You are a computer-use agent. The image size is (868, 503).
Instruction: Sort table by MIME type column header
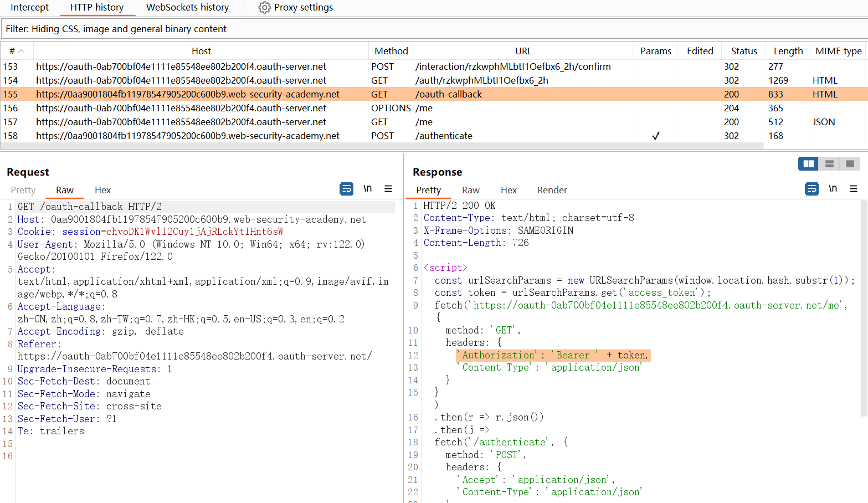(x=838, y=51)
